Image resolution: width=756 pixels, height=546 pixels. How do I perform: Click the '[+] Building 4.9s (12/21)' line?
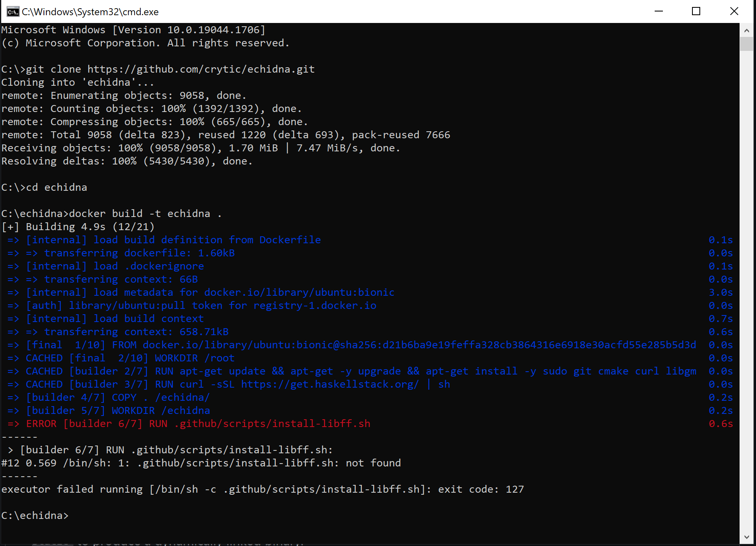(78, 227)
